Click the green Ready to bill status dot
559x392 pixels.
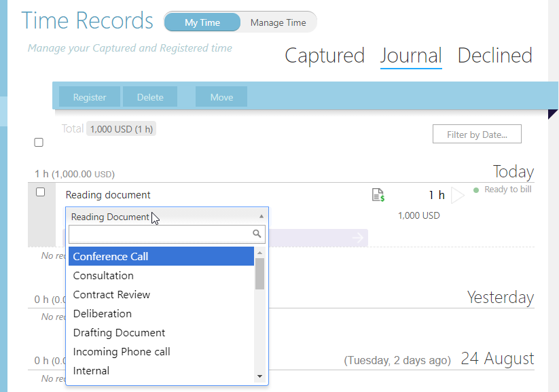click(476, 190)
